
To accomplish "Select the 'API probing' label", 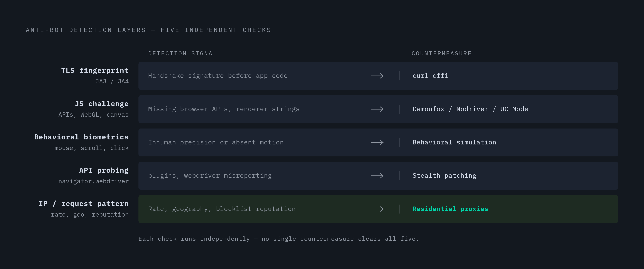I will click(x=104, y=170).
